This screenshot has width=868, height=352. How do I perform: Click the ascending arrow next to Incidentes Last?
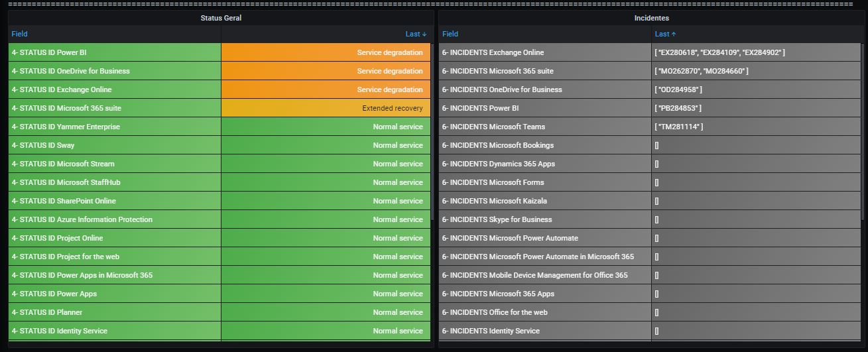[x=674, y=34]
